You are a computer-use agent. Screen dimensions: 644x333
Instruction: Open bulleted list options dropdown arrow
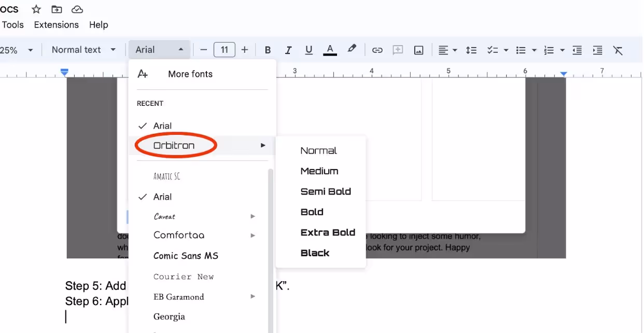pos(534,50)
